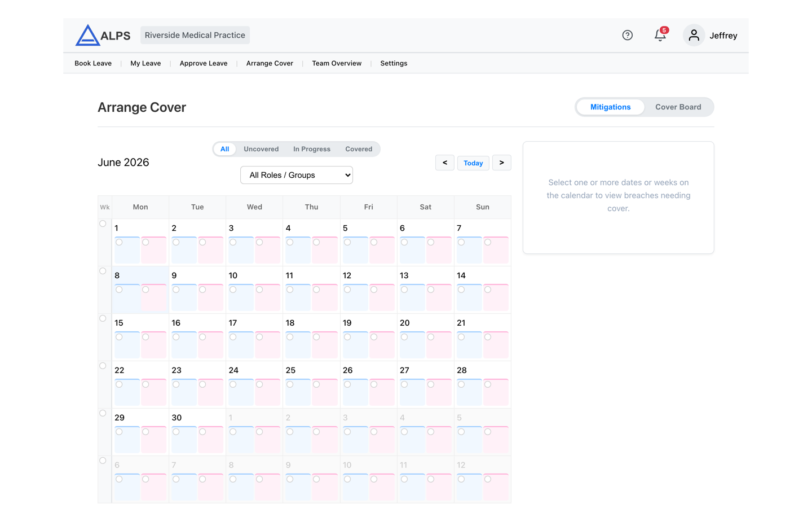Open the Arrange Cover menu item
The image size is (812, 508).
click(x=270, y=63)
